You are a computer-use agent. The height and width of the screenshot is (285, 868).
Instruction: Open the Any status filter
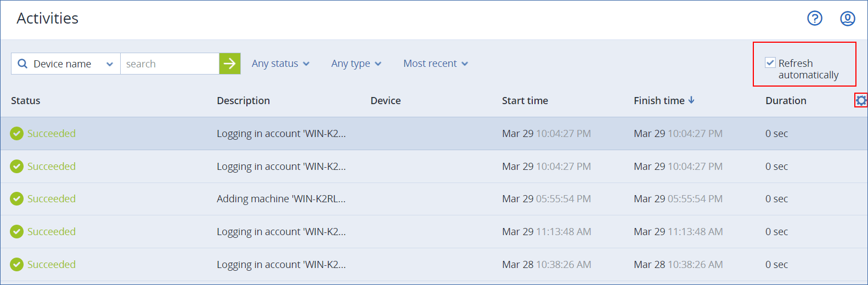click(x=280, y=64)
